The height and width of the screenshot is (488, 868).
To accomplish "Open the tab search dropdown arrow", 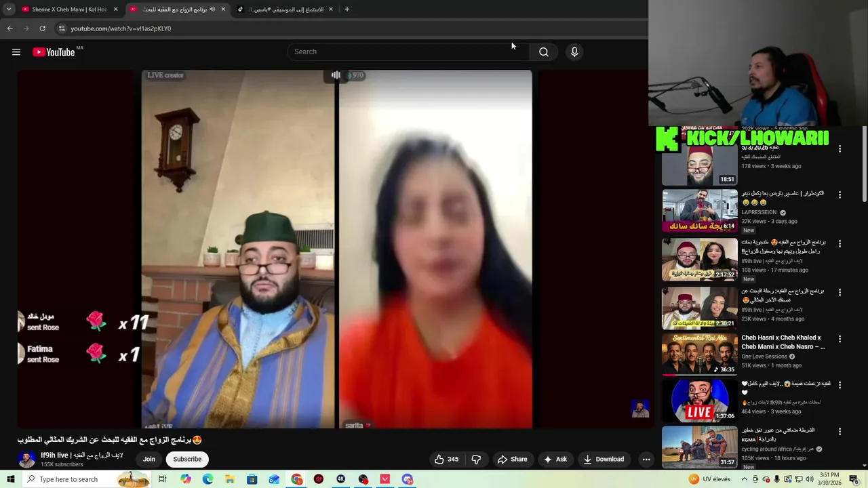I will coord(9,9).
